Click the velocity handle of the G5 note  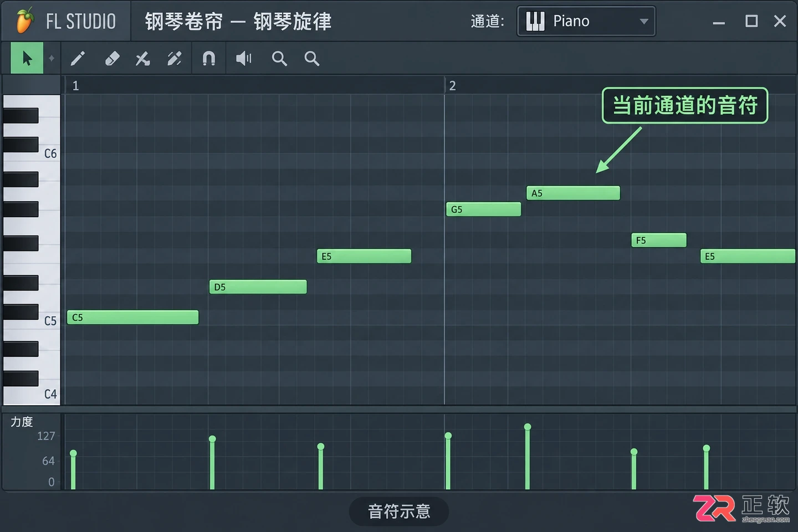[x=448, y=436]
